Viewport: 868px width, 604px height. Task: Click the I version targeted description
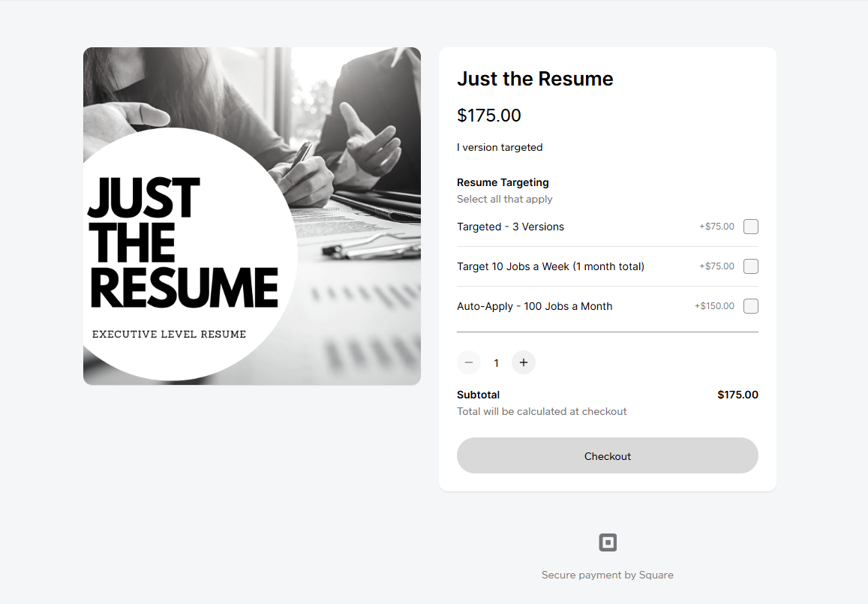500,148
